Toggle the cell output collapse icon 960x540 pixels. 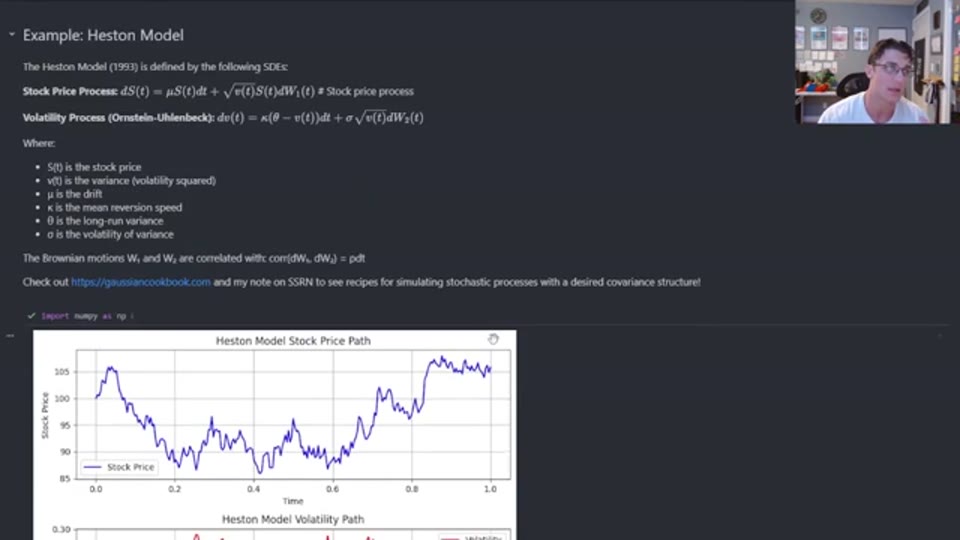point(10,336)
